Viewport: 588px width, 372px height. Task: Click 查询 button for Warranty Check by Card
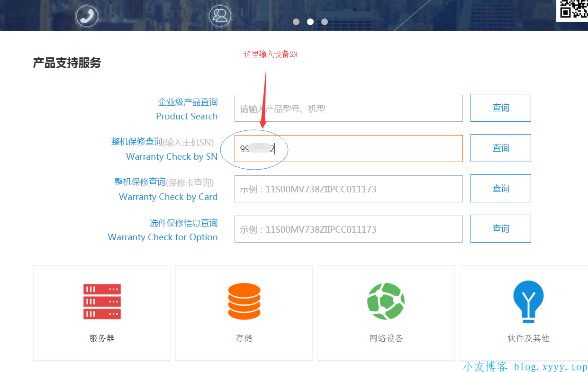(x=500, y=189)
